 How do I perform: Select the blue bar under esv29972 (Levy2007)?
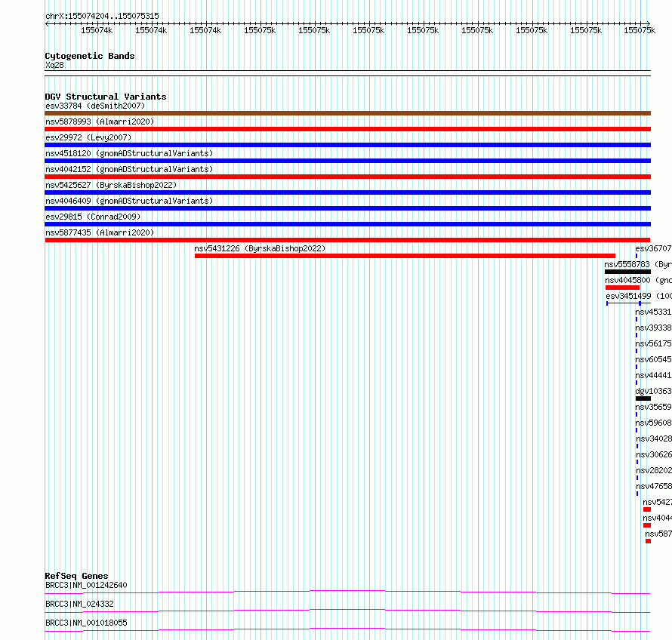(x=347, y=145)
